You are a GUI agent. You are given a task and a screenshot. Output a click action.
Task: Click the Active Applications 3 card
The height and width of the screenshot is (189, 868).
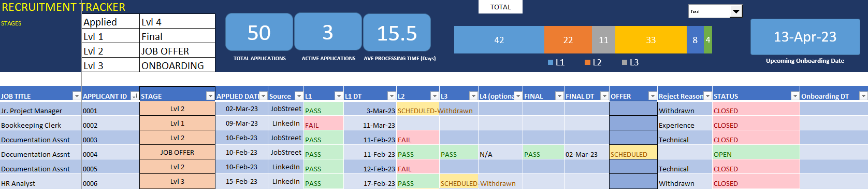328,32
